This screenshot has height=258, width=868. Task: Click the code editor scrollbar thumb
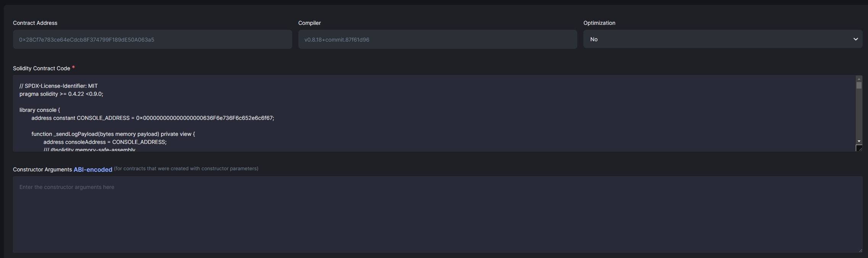(859, 85)
